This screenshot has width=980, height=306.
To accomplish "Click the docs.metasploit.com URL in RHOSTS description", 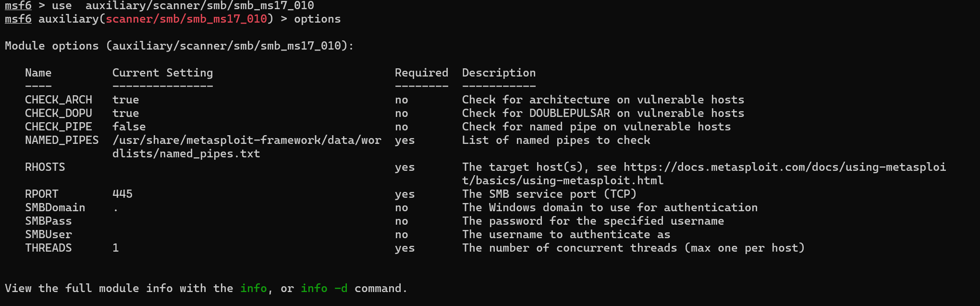I will coord(784,167).
